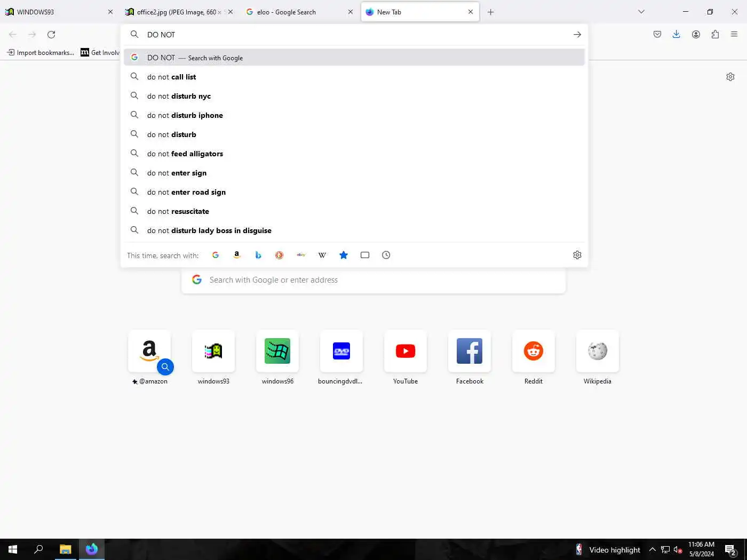Select 'do not call list' suggestion
747x560 pixels.
pos(354,77)
